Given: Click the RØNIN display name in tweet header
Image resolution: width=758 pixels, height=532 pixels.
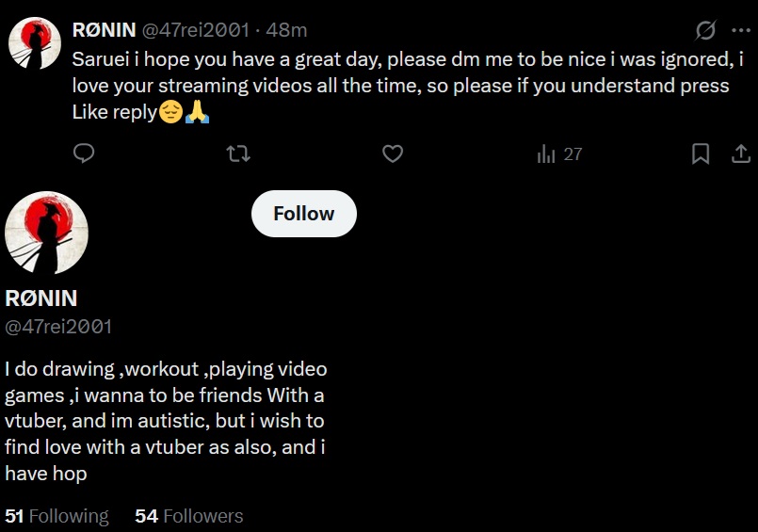Looking at the screenshot, I should 104,30.
